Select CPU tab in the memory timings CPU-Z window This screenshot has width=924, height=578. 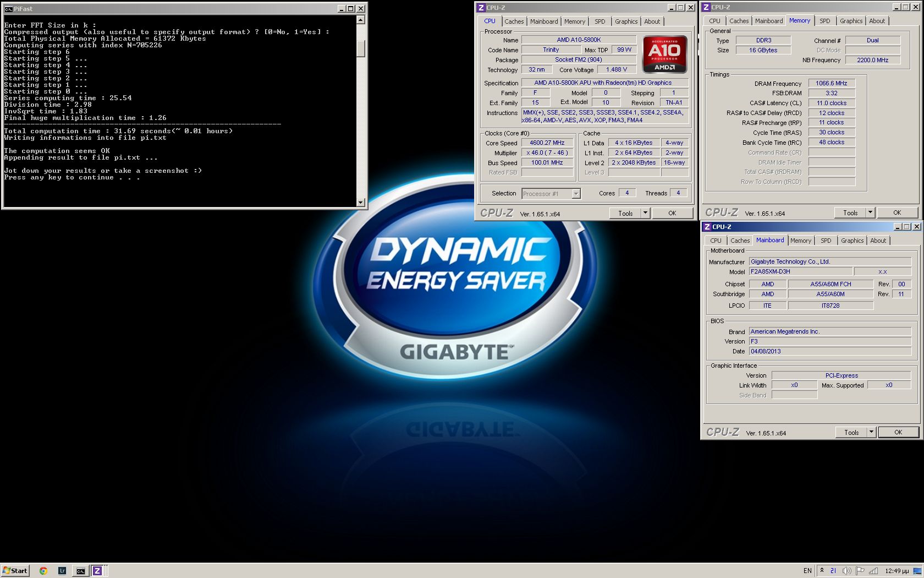pyautogui.click(x=714, y=21)
